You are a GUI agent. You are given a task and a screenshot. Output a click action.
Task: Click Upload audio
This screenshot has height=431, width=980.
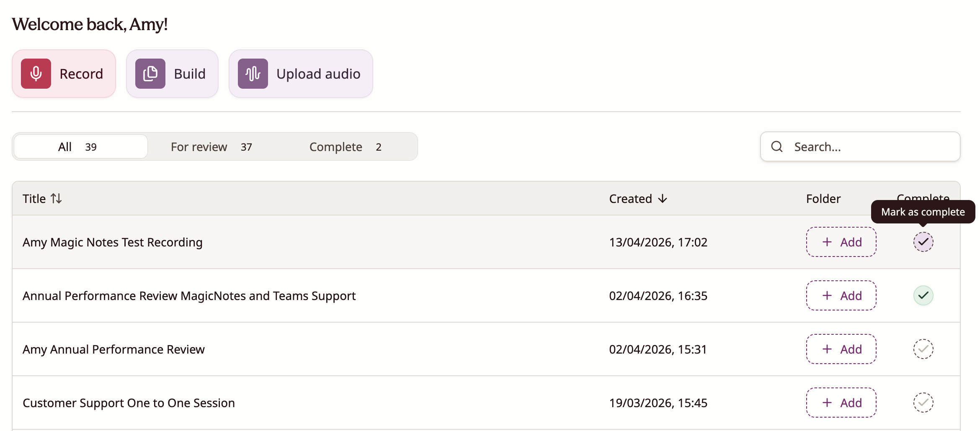pyautogui.click(x=300, y=74)
